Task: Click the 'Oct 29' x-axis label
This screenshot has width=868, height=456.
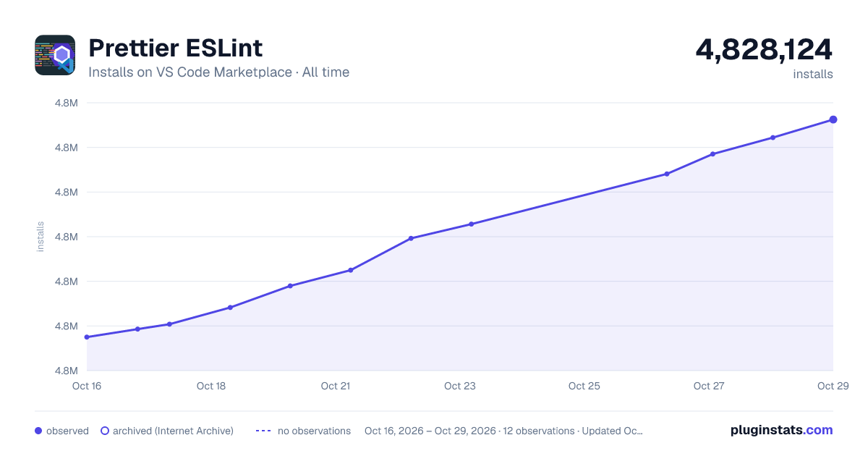Action: (x=832, y=386)
